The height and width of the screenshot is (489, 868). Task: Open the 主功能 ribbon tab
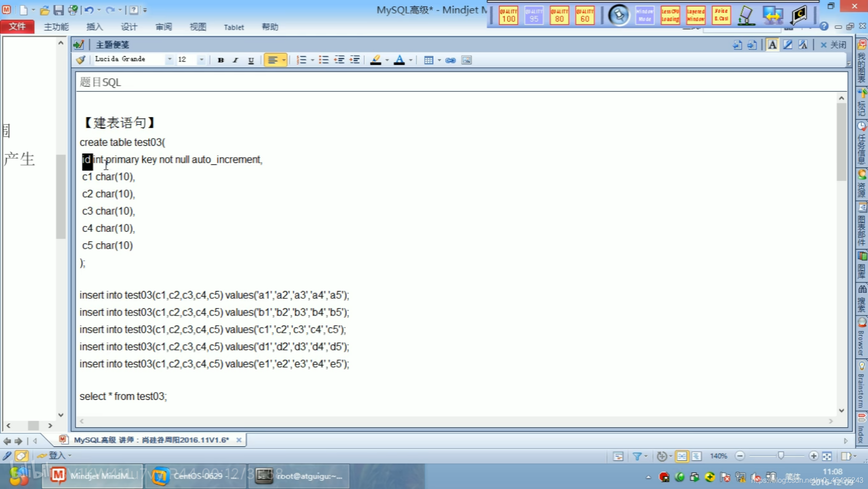(x=56, y=27)
